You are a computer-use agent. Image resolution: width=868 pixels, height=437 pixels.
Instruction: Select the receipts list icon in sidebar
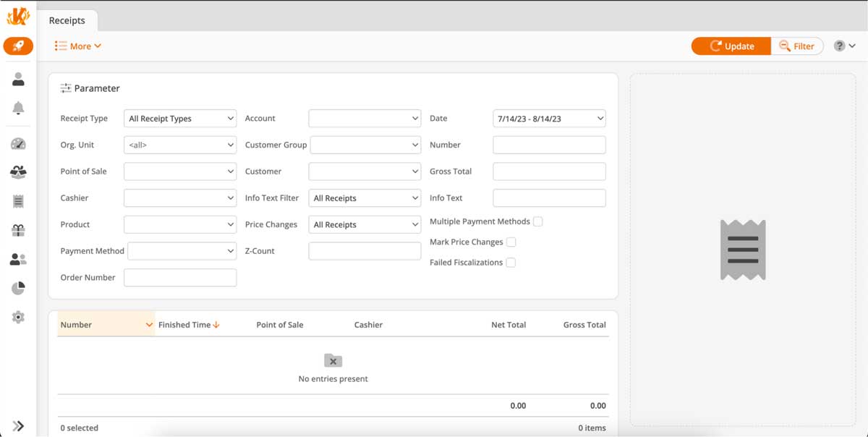18,201
